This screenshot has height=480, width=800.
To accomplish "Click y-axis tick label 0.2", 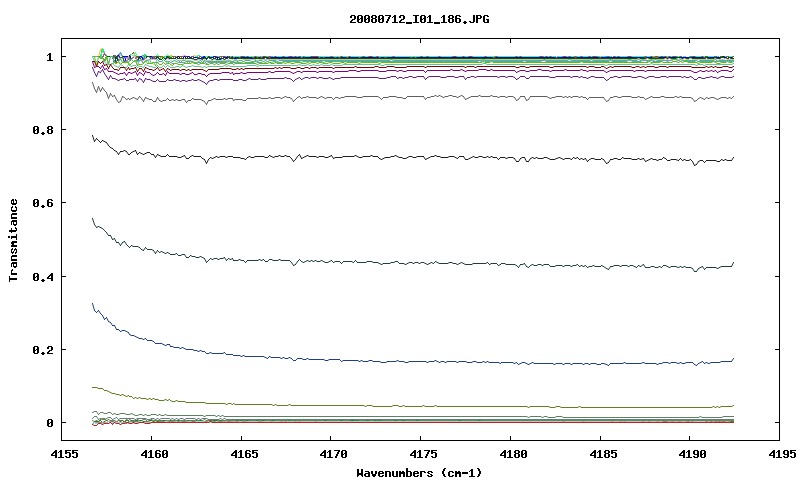I will (43, 350).
